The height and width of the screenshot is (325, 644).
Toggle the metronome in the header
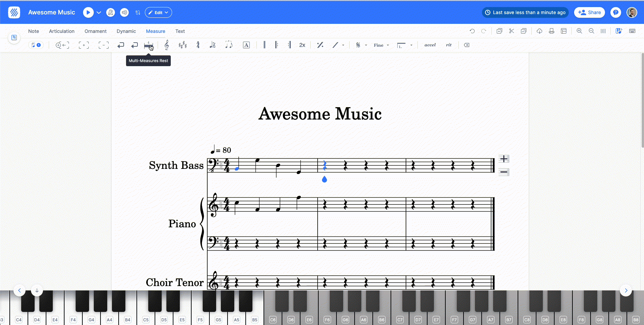pos(111,12)
